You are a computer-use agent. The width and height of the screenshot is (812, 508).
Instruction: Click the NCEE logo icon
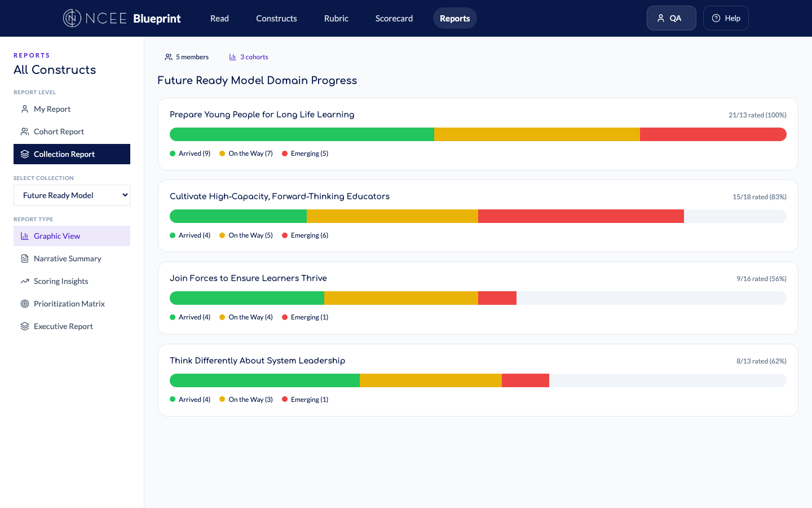click(x=72, y=18)
